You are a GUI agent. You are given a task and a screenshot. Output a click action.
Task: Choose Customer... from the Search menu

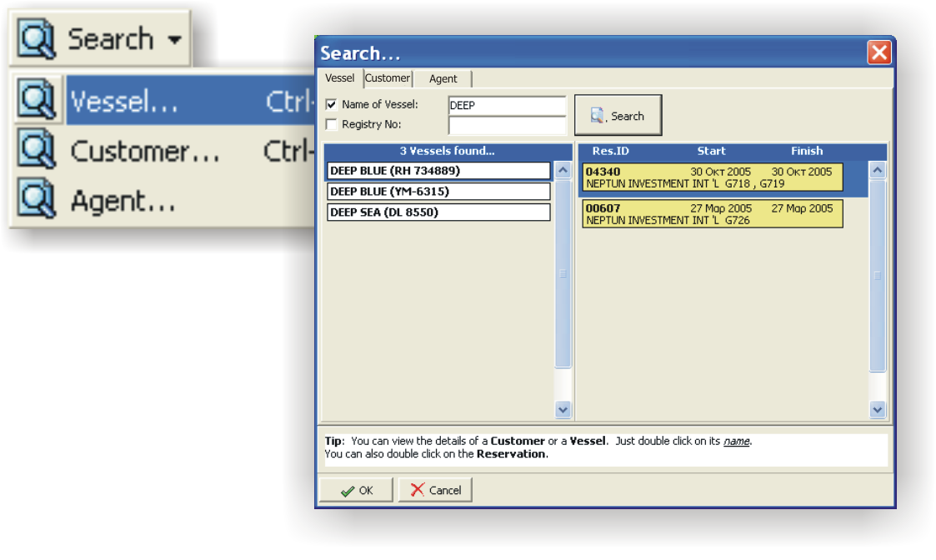pos(191,151)
